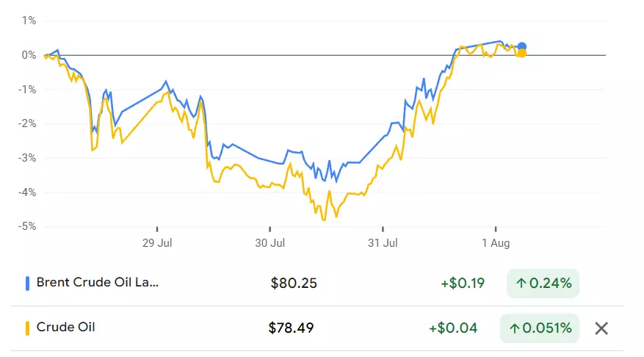The height and width of the screenshot is (357, 644).
Task: Click the 30 Jul date axis label
Action: (269, 242)
